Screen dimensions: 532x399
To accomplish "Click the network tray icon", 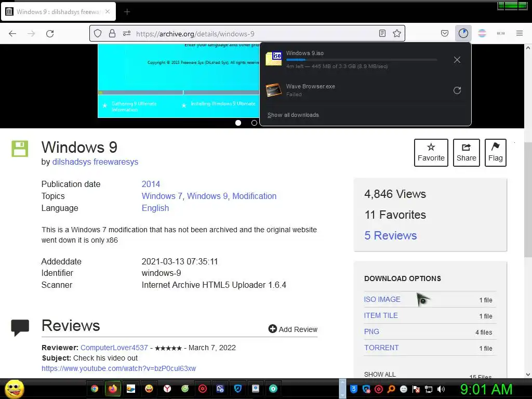I will click(x=429, y=389).
